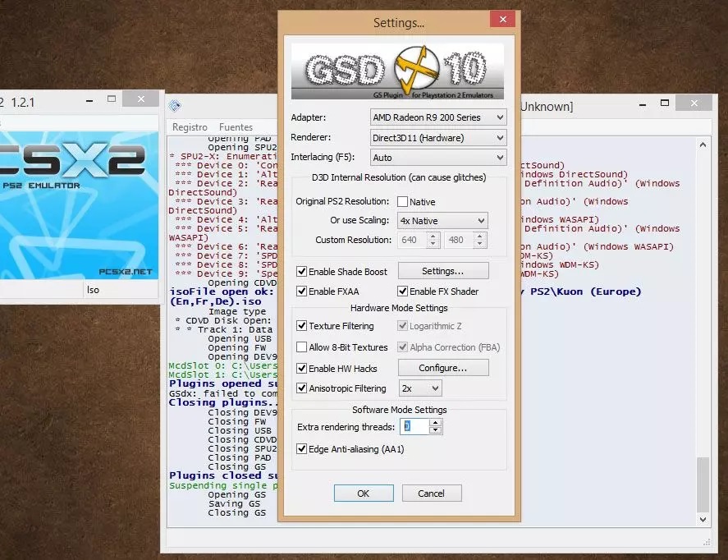Click the GSdX 10 logo banner
The image size is (728, 560).
pos(397,71)
